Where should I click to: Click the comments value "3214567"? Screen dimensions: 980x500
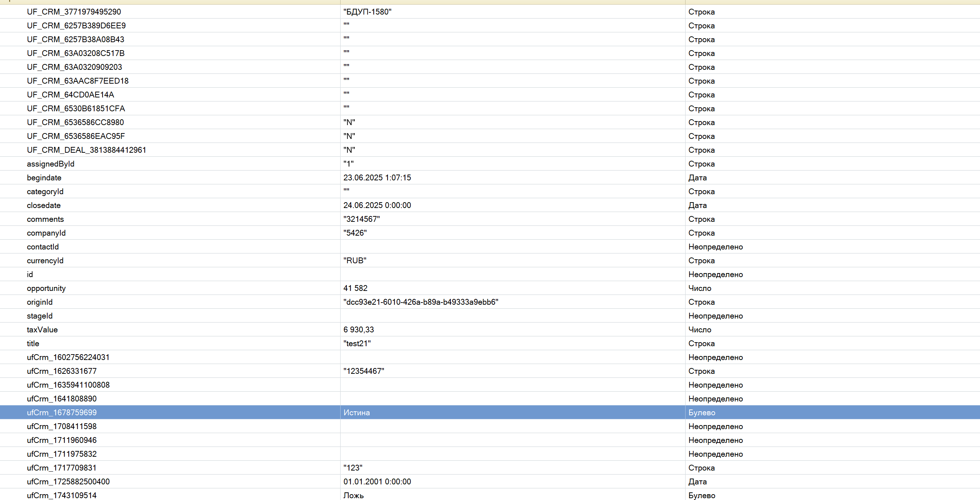[361, 219]
